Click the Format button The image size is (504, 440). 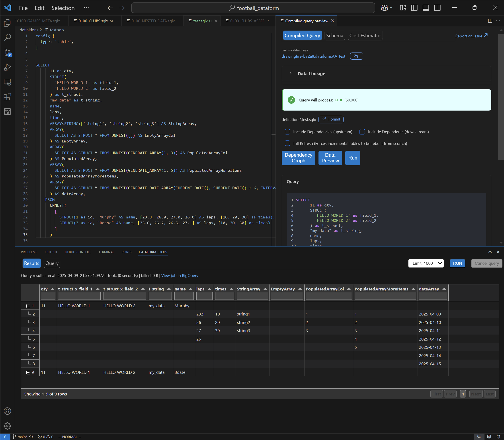(x=331, y=119)
